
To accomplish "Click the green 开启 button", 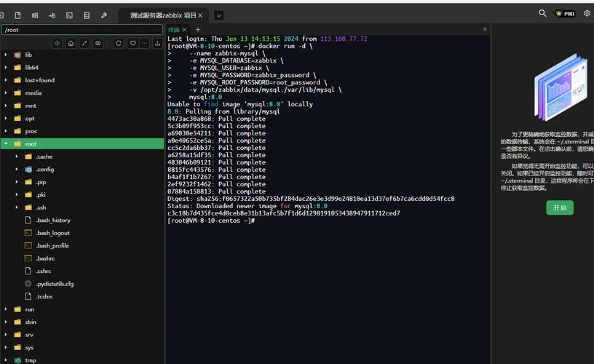I will coord(560,208).
